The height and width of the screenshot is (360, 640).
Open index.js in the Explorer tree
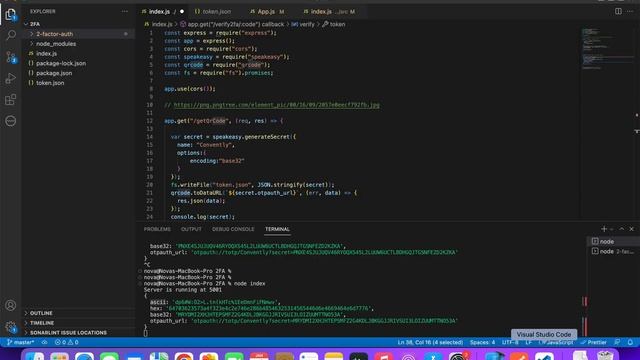(46, 53)
